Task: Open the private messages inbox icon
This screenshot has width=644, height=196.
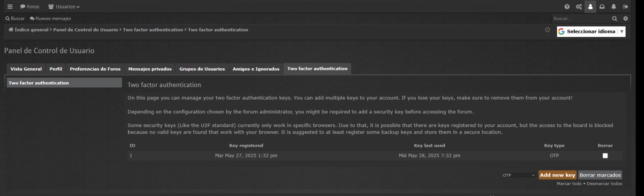Action: [602, 6]
